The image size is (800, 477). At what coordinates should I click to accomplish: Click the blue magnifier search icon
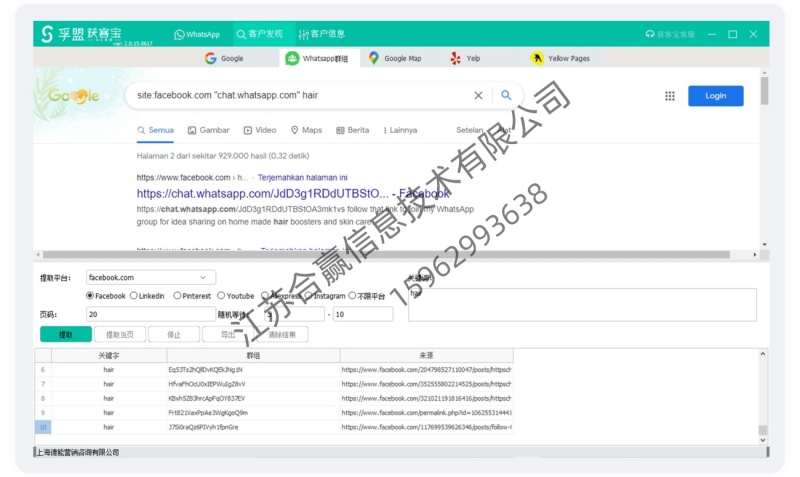[x=506, y=95]
